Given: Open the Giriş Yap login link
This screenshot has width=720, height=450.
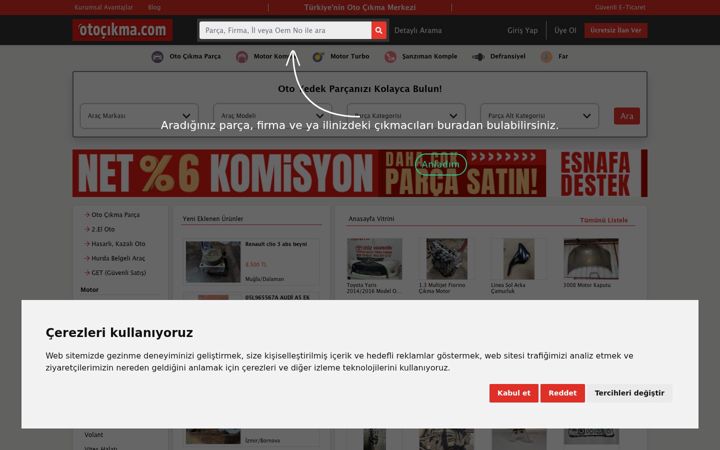Looking at the screenshot, I should pos(523,30).
